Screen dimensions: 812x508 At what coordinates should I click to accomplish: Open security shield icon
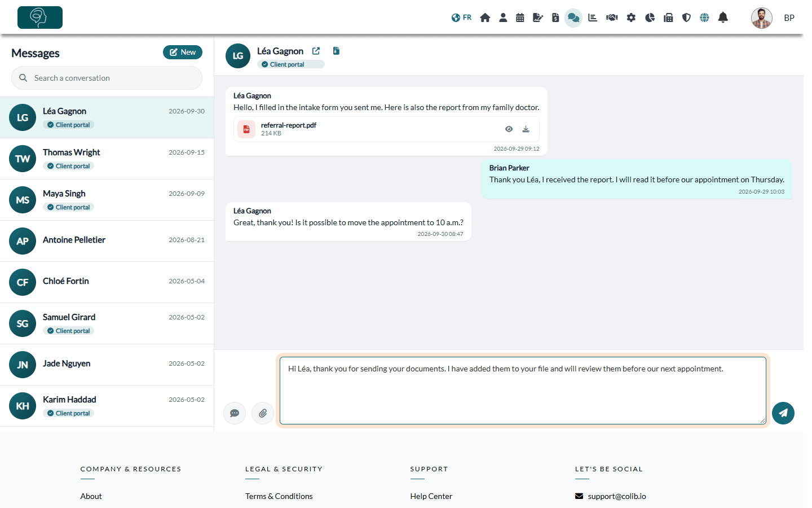pos(686,17)
